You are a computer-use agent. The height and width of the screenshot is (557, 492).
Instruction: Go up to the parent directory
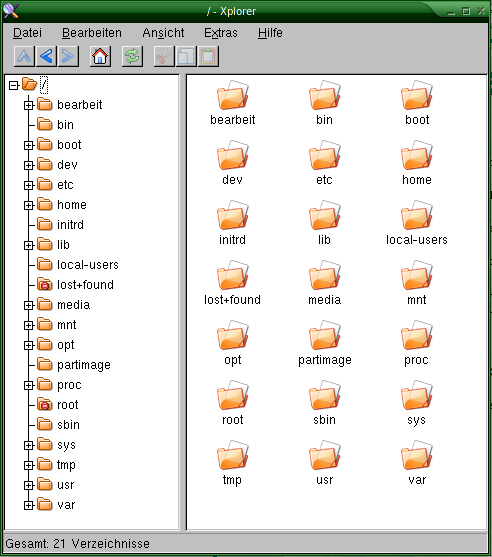click(x=24, y=56)
